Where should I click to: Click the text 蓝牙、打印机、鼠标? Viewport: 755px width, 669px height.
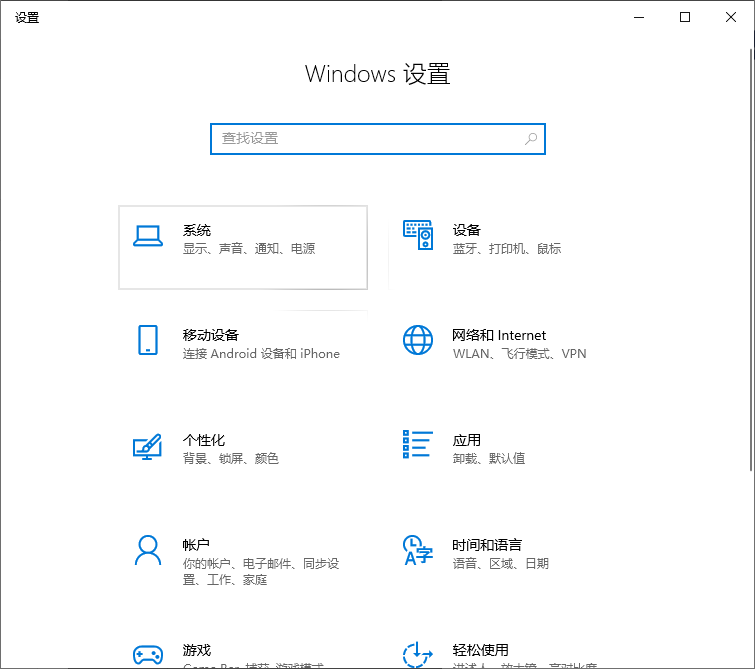pyautogui.click(x=507, y=249)
